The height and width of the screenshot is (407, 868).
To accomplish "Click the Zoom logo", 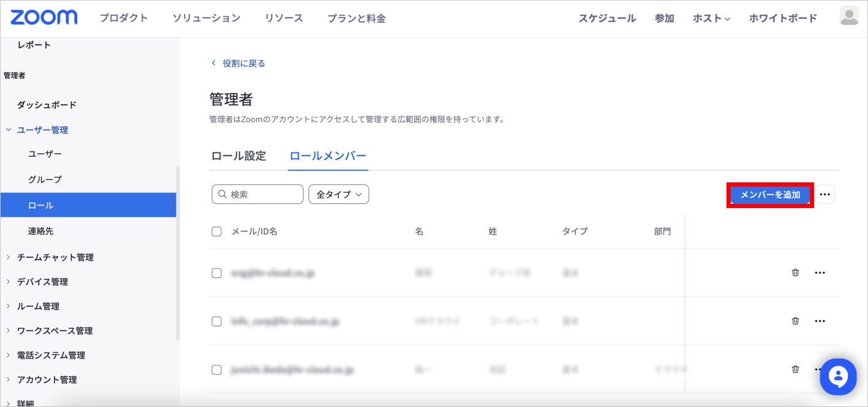I will pos(43,17).
